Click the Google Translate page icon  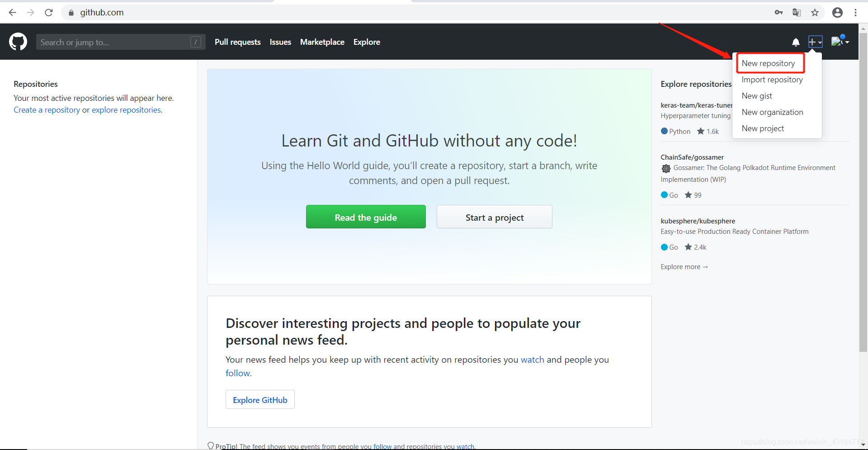797,13
